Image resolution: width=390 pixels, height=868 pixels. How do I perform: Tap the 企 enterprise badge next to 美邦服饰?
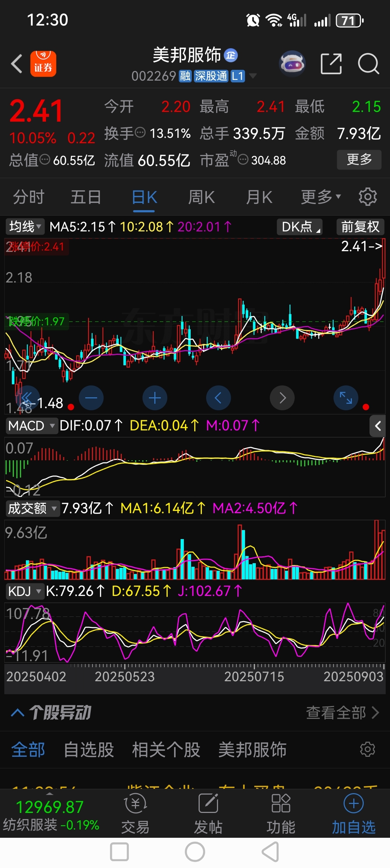tap(231, 55)
